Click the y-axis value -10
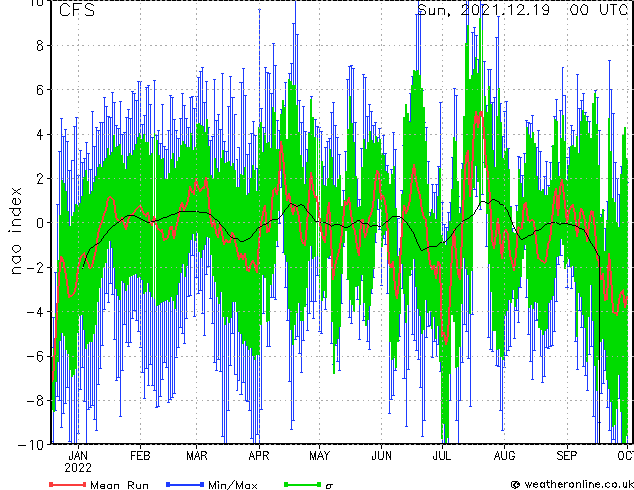634x490 pixels. pos(31,445)
